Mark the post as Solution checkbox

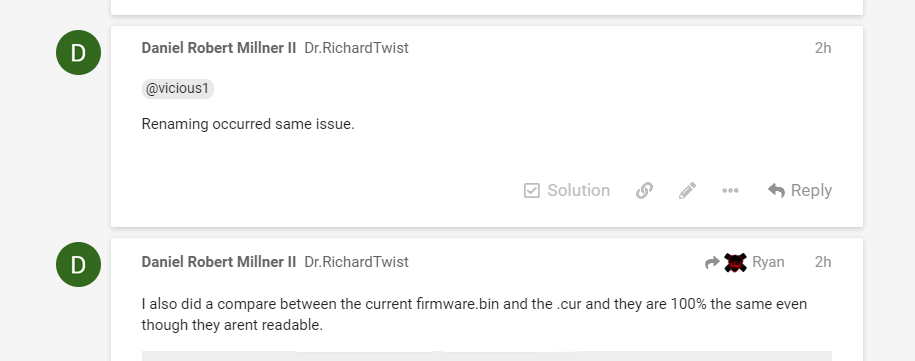click(x=532, y=191)
